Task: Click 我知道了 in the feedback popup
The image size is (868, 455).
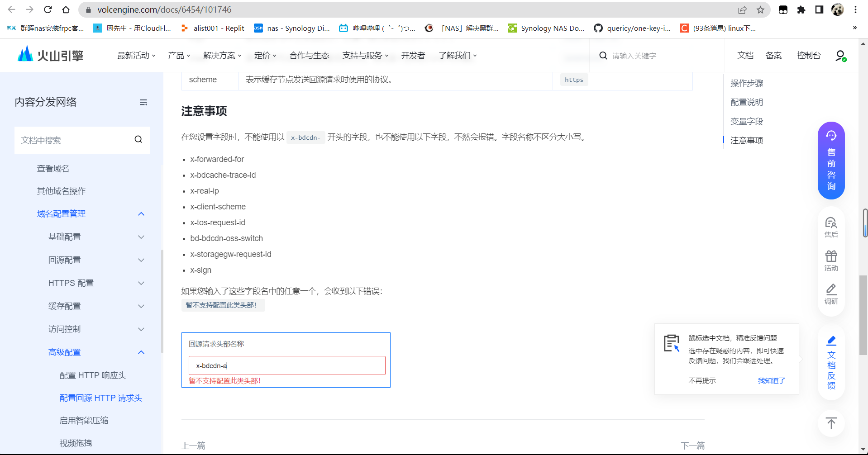Action: tap(771, 380)
